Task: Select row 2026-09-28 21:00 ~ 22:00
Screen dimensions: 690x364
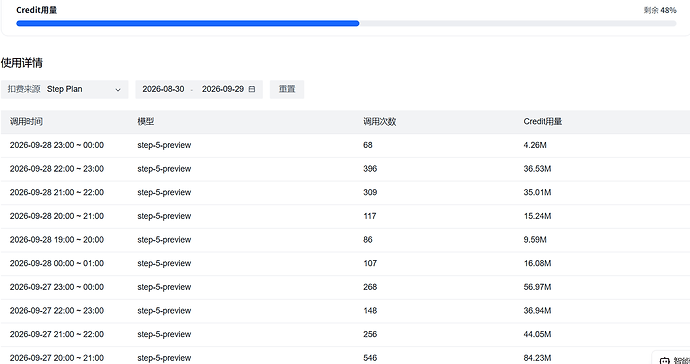Action: [x=345, y=193]
